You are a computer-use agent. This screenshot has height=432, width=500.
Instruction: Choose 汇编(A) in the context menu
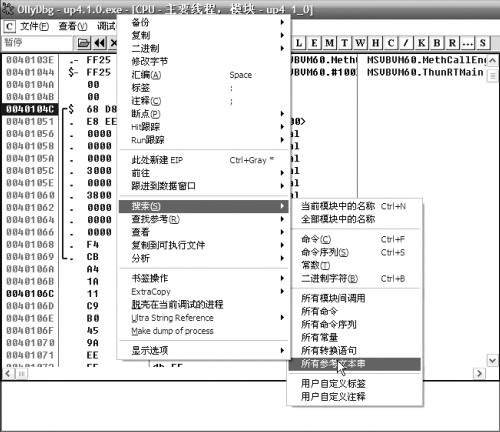203,75
